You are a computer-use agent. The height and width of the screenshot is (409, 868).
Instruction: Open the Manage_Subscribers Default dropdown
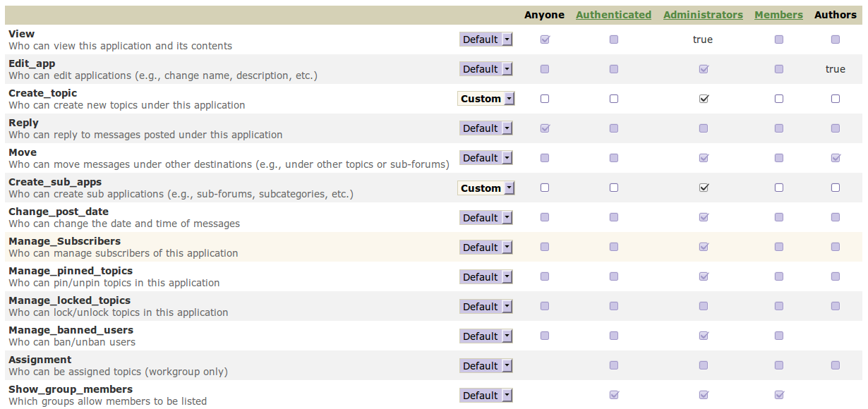click(486, 248)
